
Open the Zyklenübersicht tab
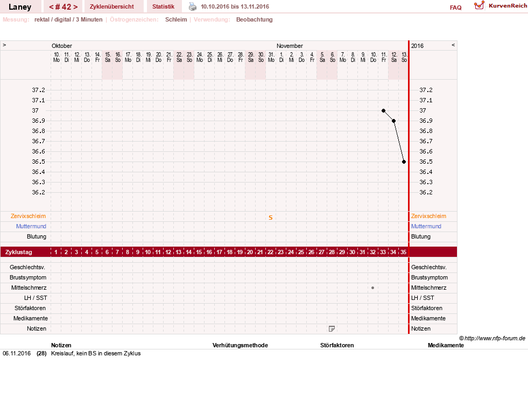[112, 6]
